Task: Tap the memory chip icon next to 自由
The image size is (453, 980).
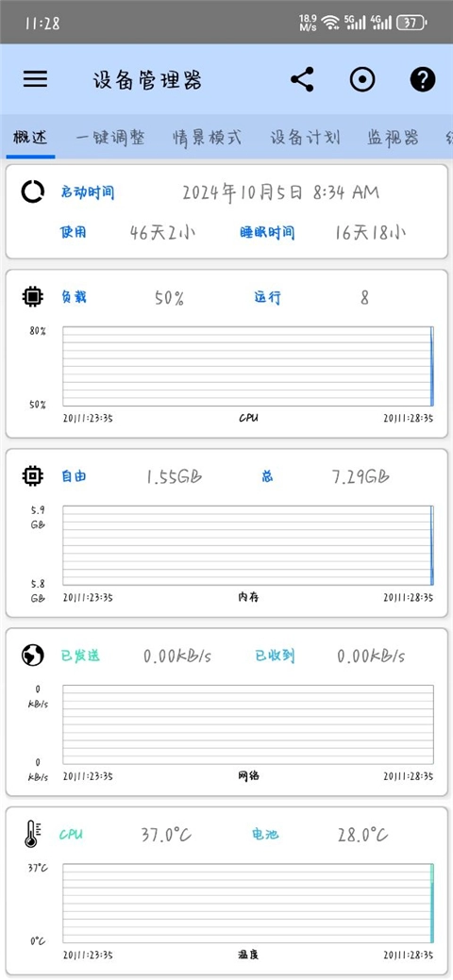Action: 32,476
